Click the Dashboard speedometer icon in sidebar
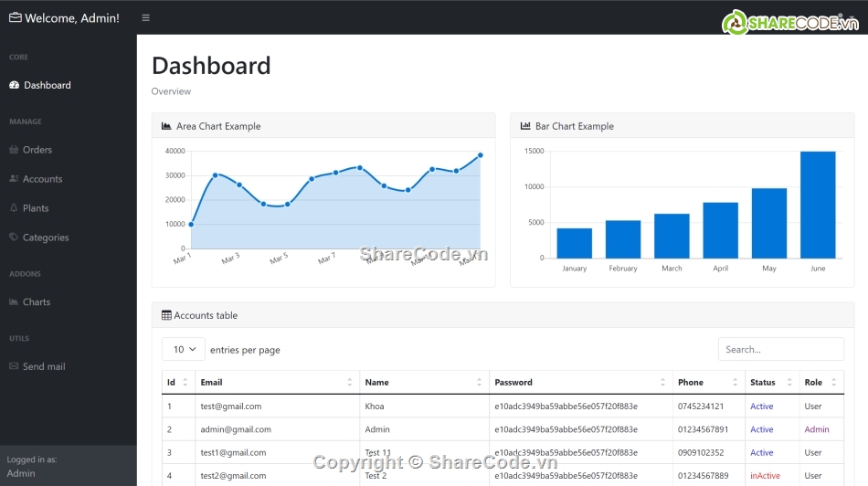Image resolution: width=868 pixels, height=486 pixels. coord(14,85)
